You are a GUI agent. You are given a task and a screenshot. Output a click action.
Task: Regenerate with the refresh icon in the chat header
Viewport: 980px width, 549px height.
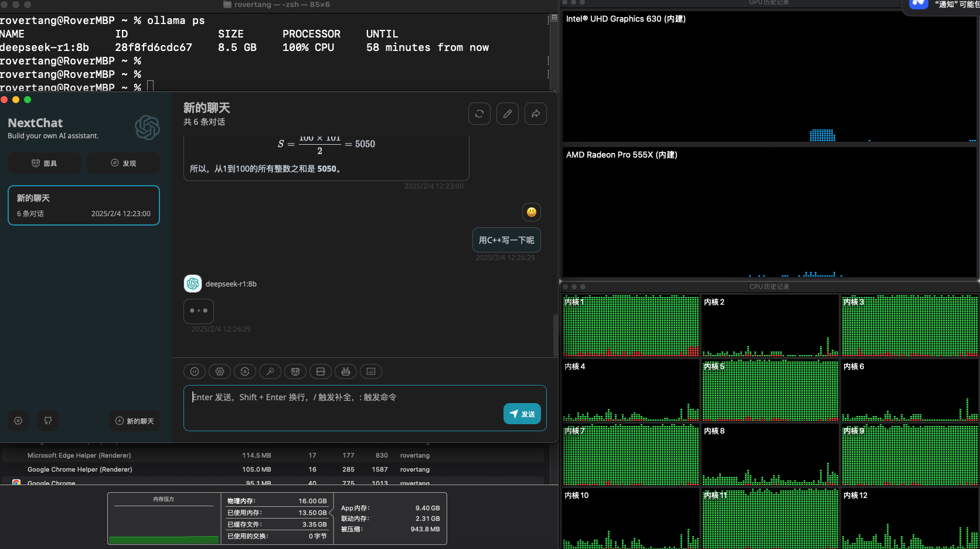point(479,114)
